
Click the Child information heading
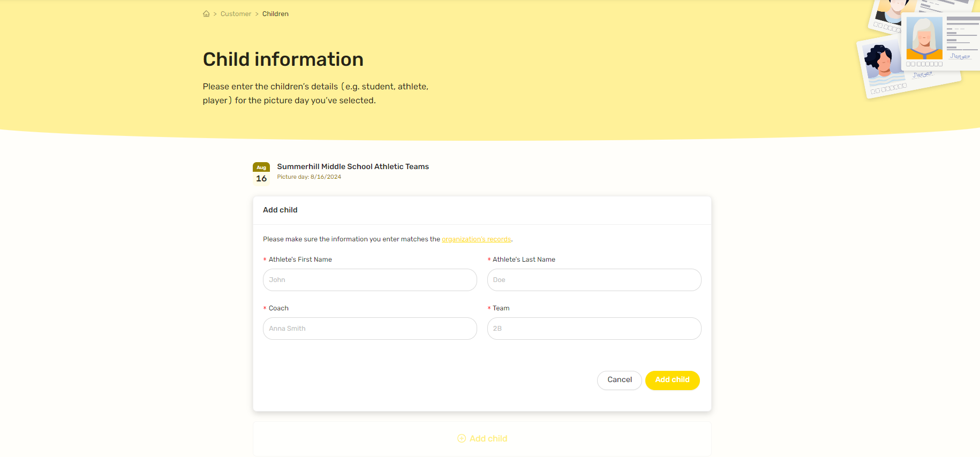pyautogui.click(x=283, y=59)
